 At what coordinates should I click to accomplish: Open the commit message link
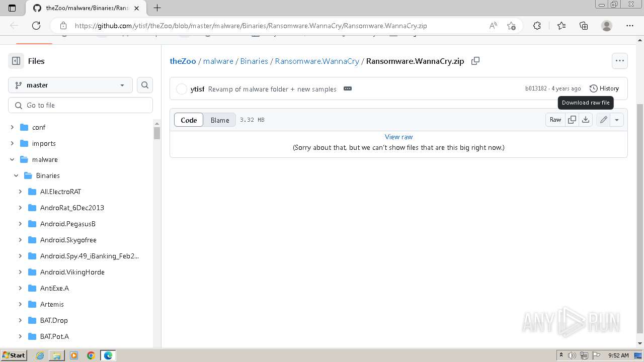coord(272,89)
